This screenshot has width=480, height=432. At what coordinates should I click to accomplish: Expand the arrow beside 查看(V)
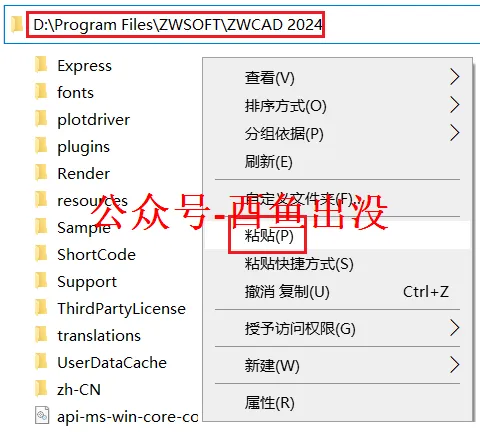pos(455,77)
